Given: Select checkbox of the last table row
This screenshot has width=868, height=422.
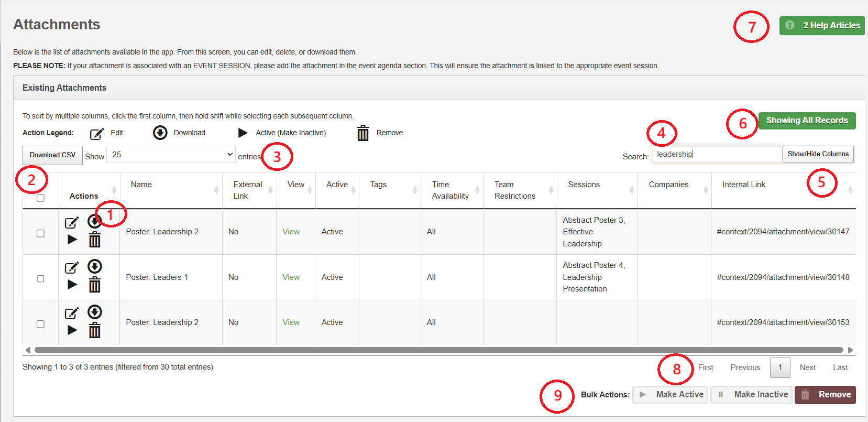Looking at the screenshot, I should [40, 324].
